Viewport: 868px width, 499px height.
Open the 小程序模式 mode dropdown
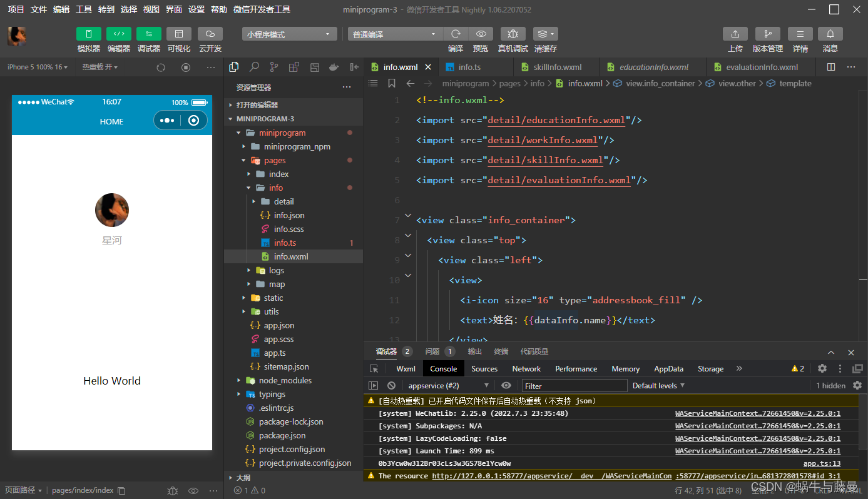(x=290, y=34)
